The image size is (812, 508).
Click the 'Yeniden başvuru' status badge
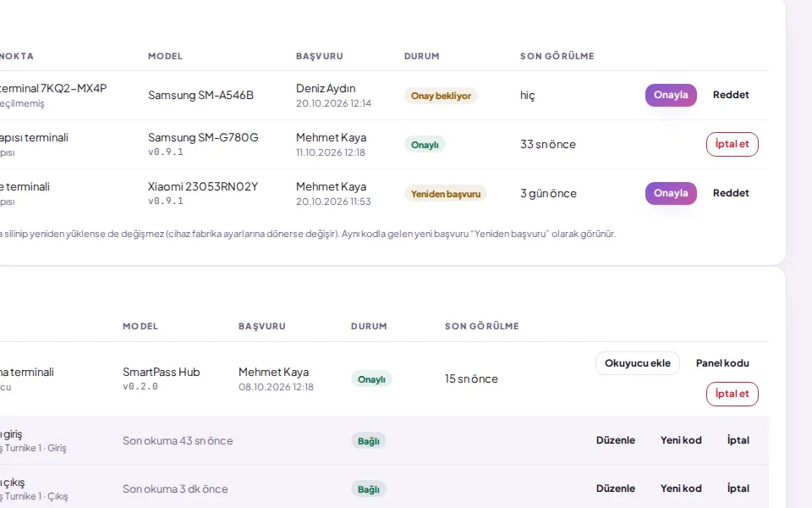coord(446,194)
